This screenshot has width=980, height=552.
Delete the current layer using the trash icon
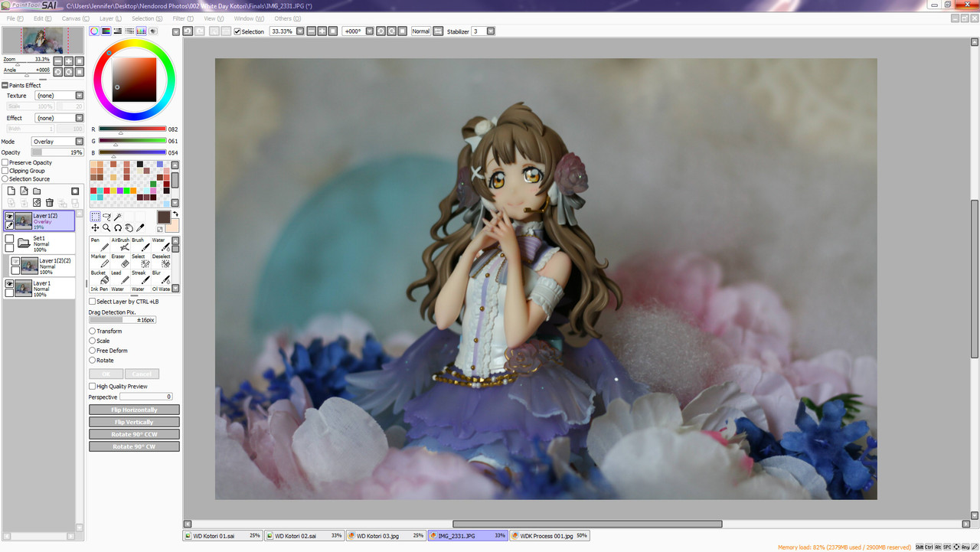[x=49, y=202]
